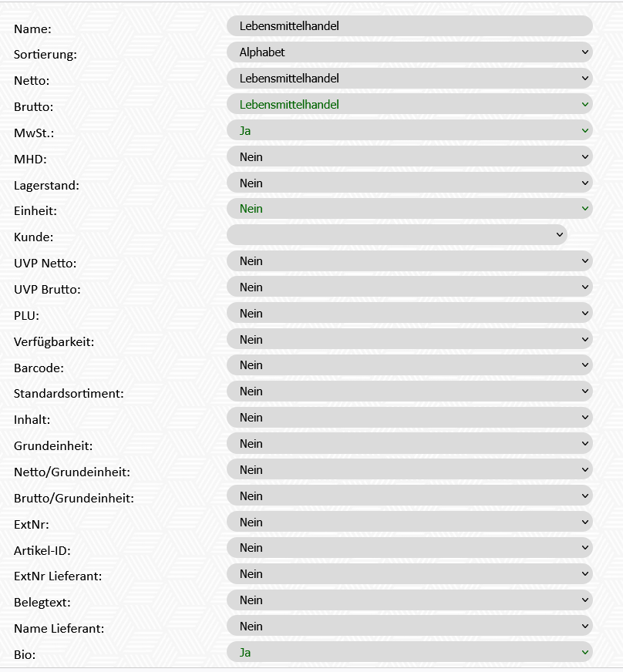The height and width of the screenshot is (672, 623).
Task: Click the Name text field
Action: (x=409, y=26)
